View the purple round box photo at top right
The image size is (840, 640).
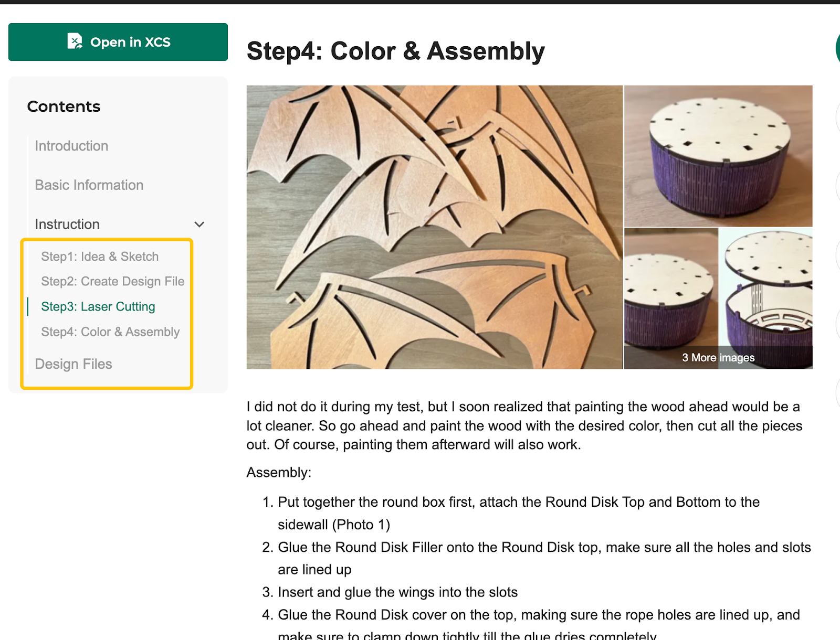(718, 156)
